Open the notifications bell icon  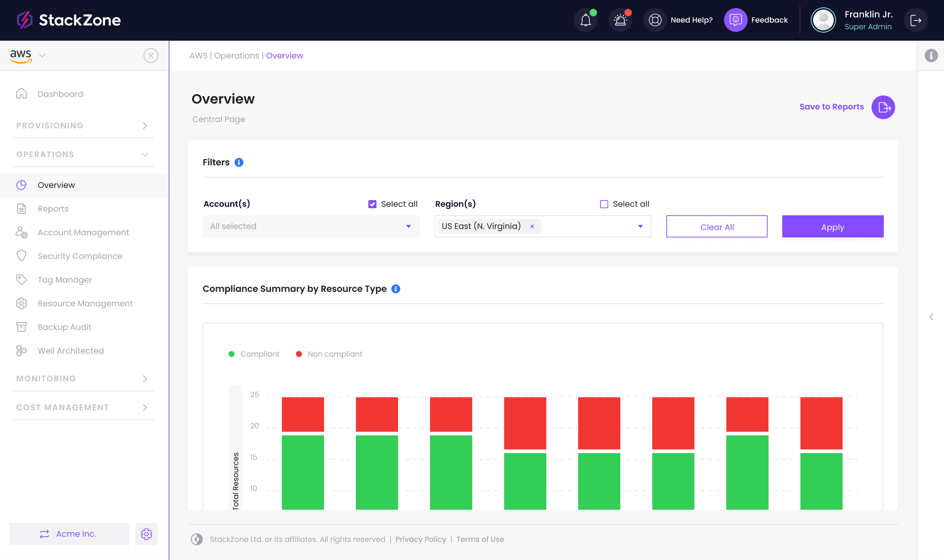(585, 20)
